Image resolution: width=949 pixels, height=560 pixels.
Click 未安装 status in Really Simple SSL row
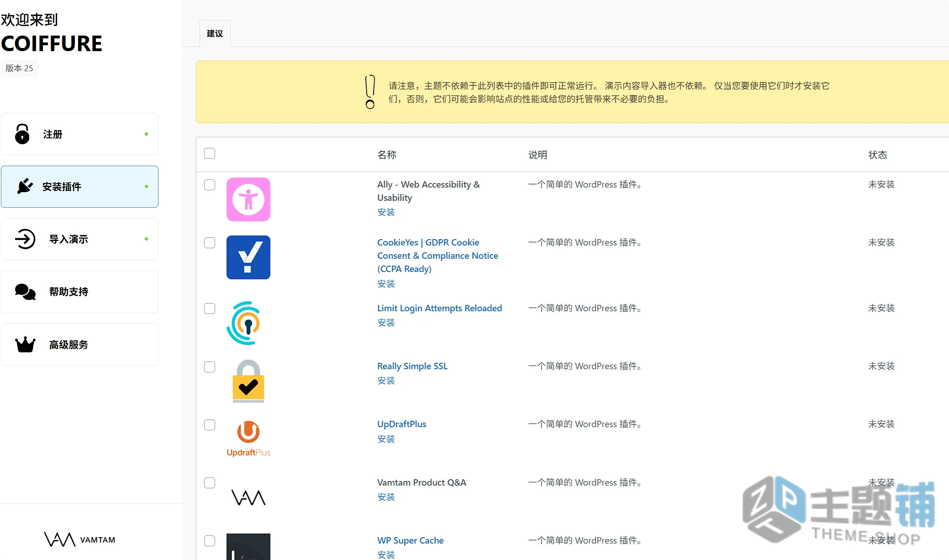[881, 366]
